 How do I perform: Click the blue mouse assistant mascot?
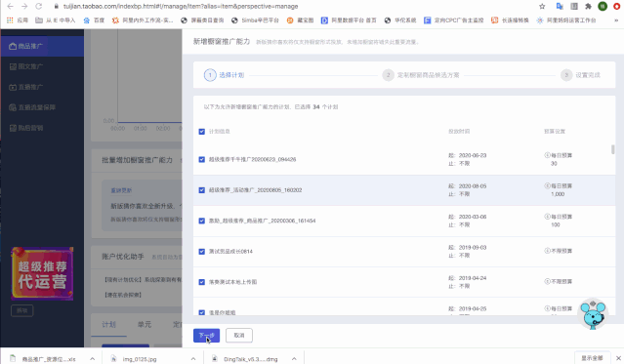(x=593, y=314)
